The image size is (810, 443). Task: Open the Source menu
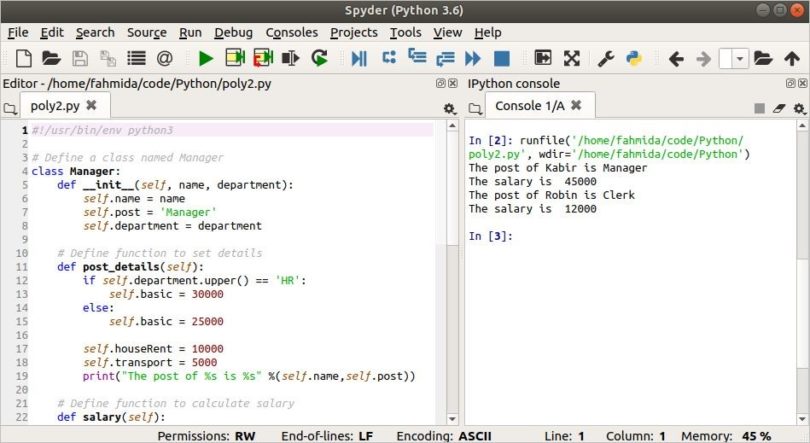point(147,33)
